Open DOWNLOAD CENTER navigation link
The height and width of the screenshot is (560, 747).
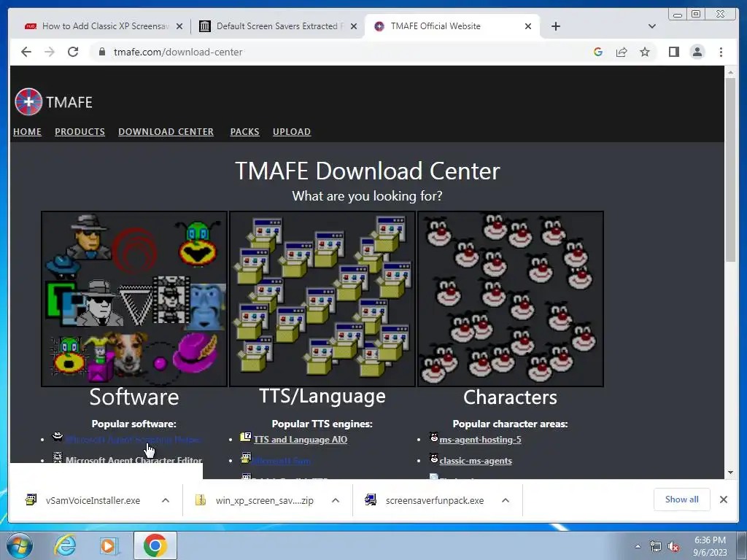coord(166,132)
